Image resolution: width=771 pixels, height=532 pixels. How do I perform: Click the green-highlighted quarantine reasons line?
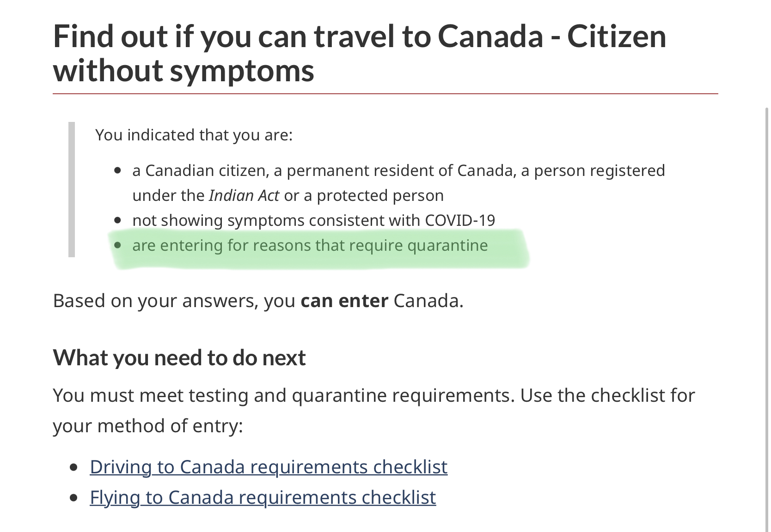310,245
